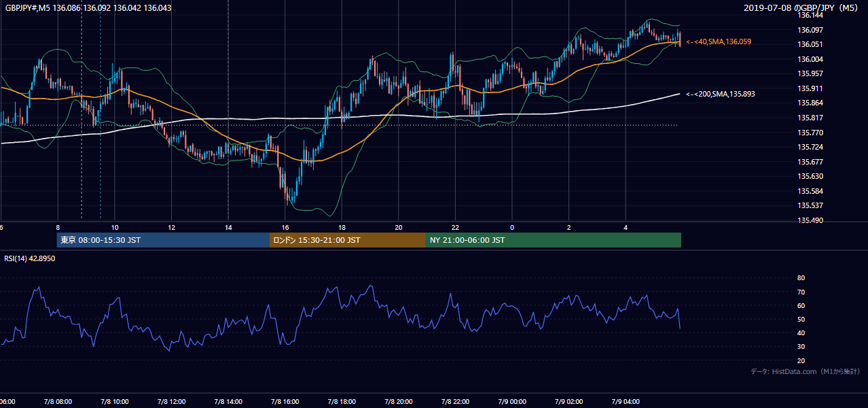Click the ロンドン 15:30-21:00 JST session bar
This screenshot has width=868, height=408.
pos(348,240)
